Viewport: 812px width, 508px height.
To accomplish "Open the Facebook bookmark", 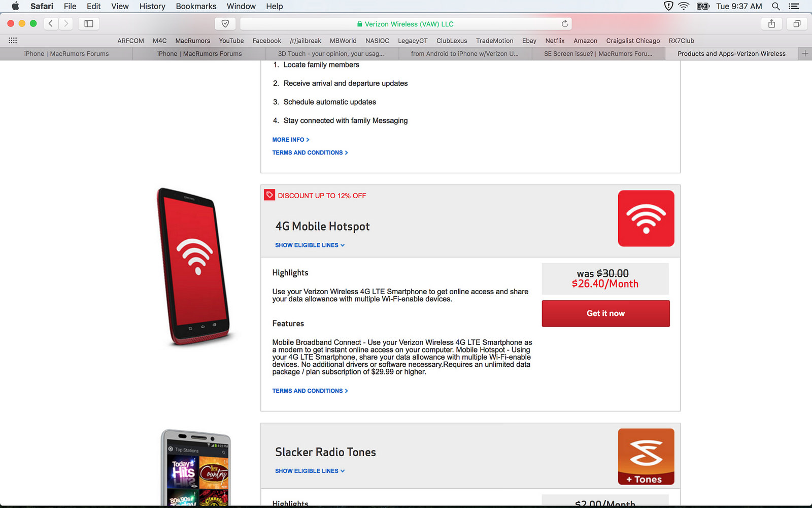I will (267, 41).
